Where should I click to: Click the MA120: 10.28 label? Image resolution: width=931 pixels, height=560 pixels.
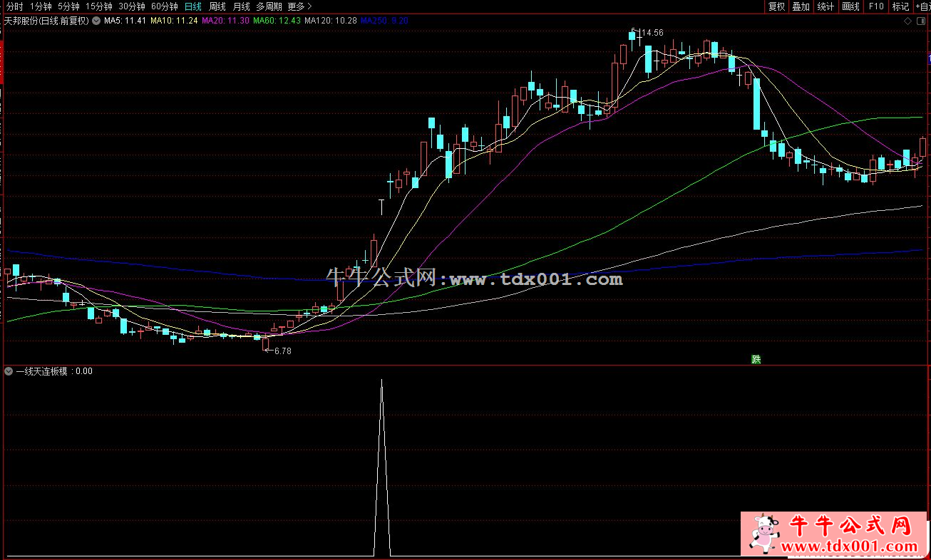pos(330,21)
